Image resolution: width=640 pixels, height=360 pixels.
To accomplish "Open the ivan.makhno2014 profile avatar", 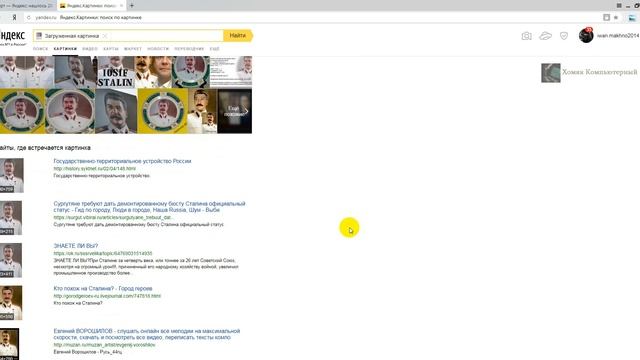I will tap(586, 36).
